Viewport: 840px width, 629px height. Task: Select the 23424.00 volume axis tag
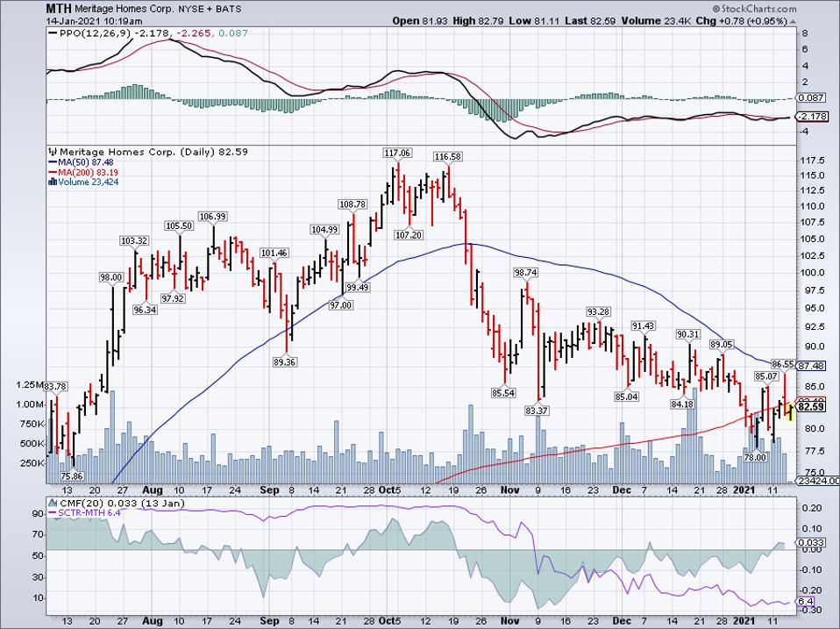pyautogui.click(x=817, y=481)
